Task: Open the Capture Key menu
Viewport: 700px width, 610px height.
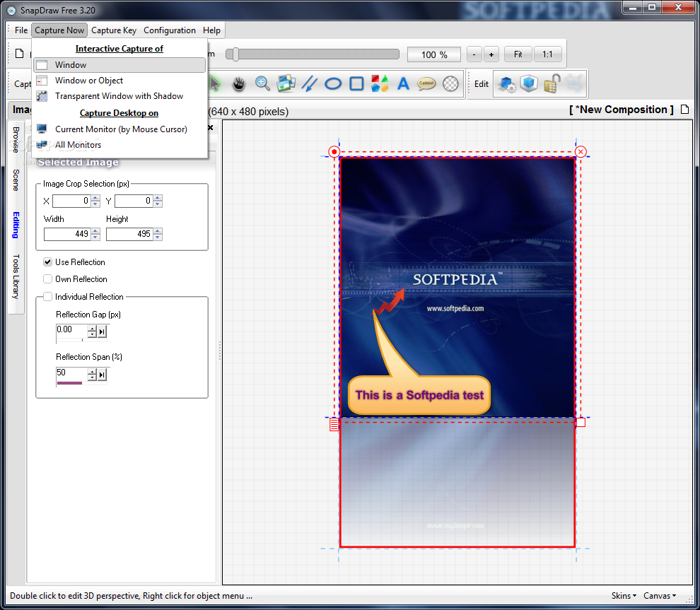Action: tap(114, 30)
